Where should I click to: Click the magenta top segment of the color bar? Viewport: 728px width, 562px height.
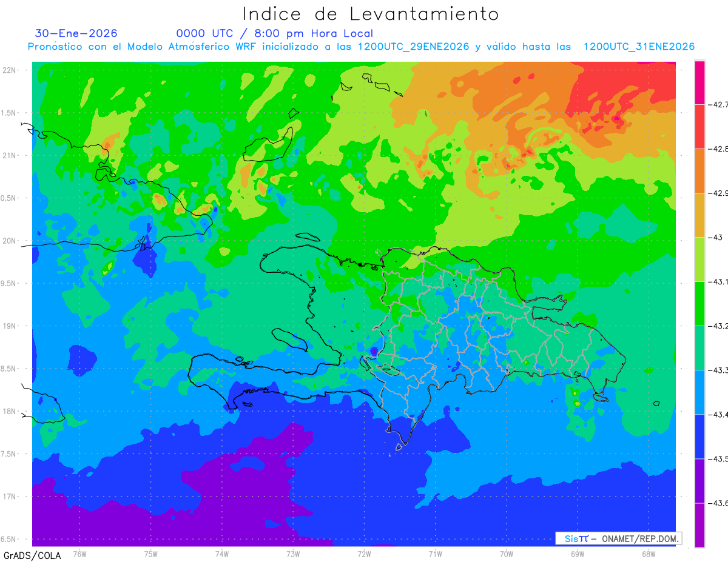click(x=699, y=82)
